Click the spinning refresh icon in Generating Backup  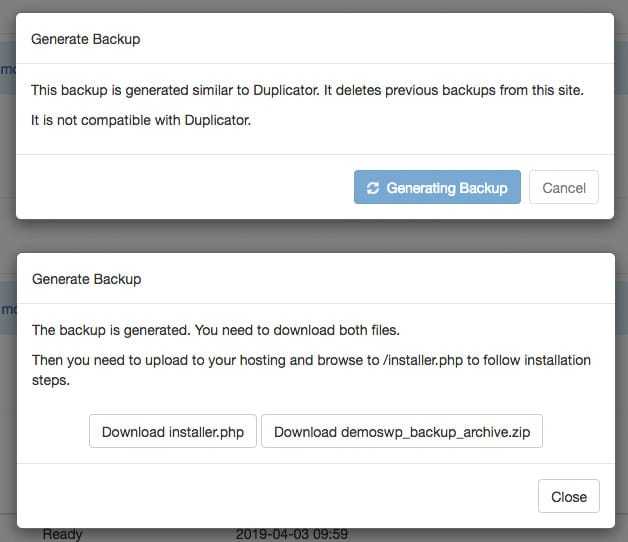coord(372,188)
